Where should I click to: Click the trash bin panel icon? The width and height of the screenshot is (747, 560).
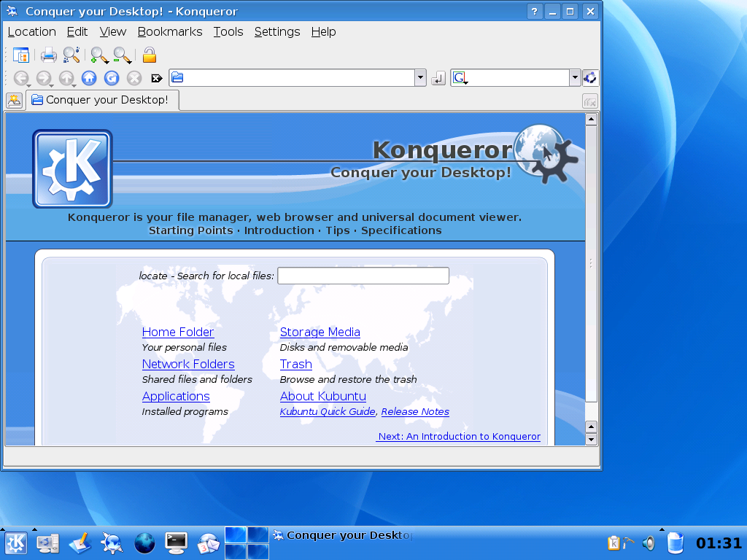675,542
